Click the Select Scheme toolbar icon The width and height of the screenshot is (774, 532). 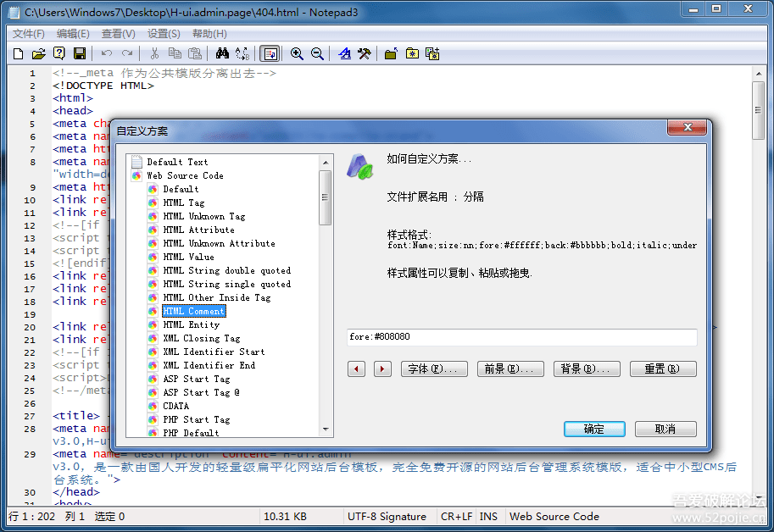(x=344, y=53)
